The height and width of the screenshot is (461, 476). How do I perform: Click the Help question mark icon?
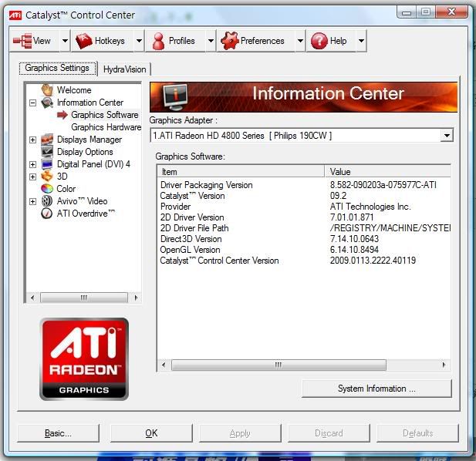point(319,41)
